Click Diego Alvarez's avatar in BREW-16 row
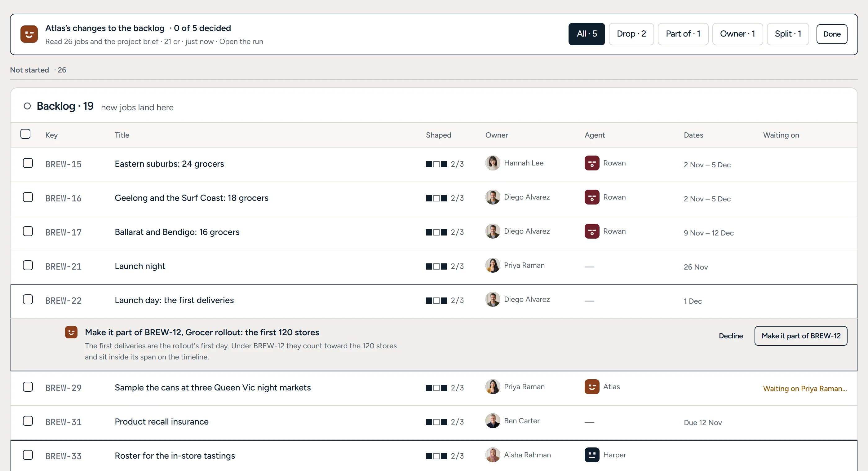This screenshot has width=868, height=471. [493, 197]
